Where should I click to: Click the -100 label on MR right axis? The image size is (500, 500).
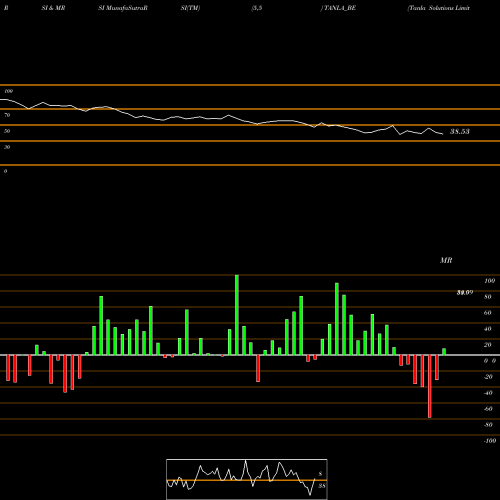pos(490,441)
